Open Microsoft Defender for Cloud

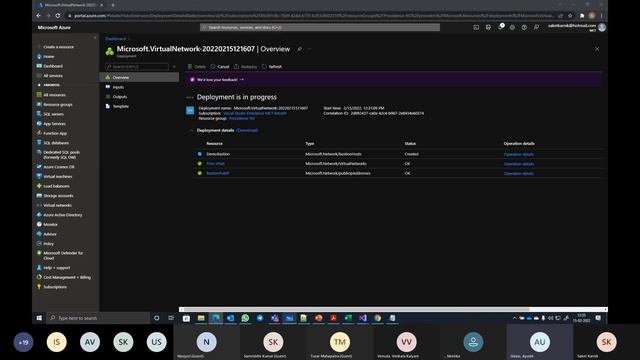tap(60, 255)
